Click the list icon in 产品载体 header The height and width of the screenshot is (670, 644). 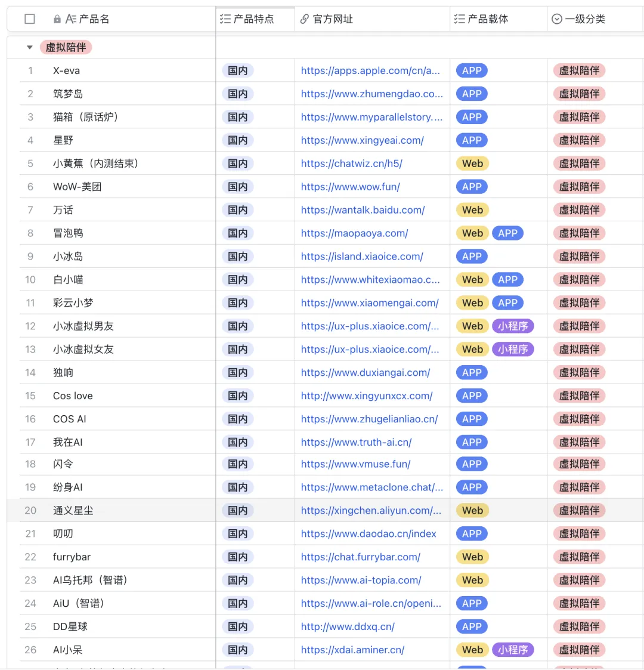click(460, 19)
